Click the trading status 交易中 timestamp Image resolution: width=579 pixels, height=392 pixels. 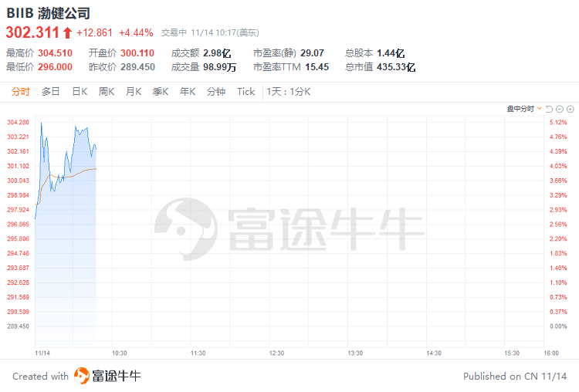click(x=210, y=33)
